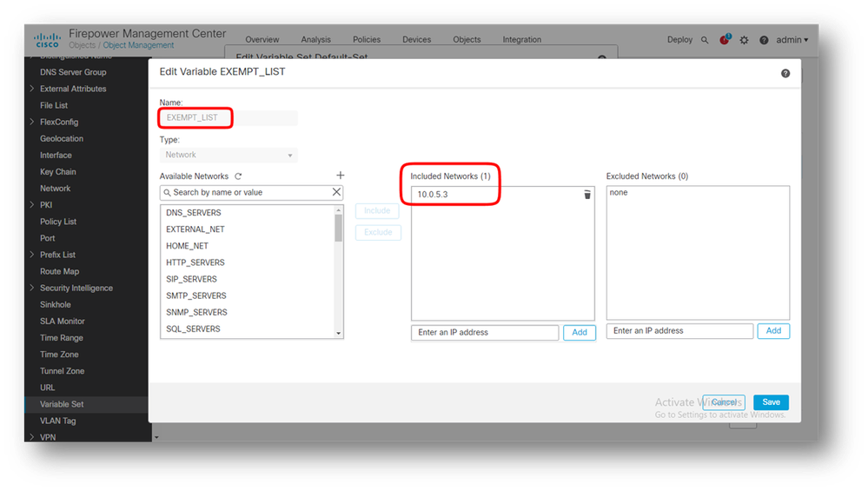The width and height of the screenshot is (868, 491).
Task: Delete 10.0.5.3 with trash icon
Action: click(586, 195)
